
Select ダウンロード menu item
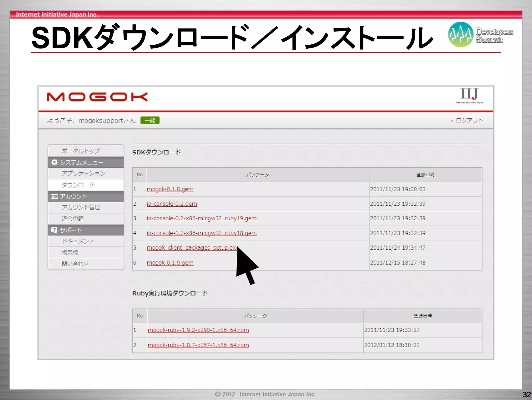[86, 185]
